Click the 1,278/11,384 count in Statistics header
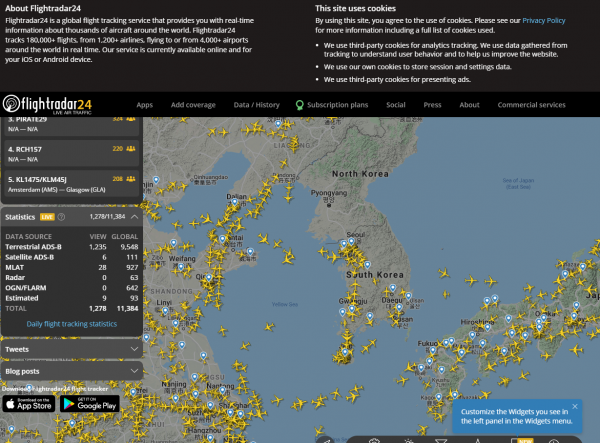Image resolution: width=600 pixels, height=443 pixels. click(x=108, y=217)
